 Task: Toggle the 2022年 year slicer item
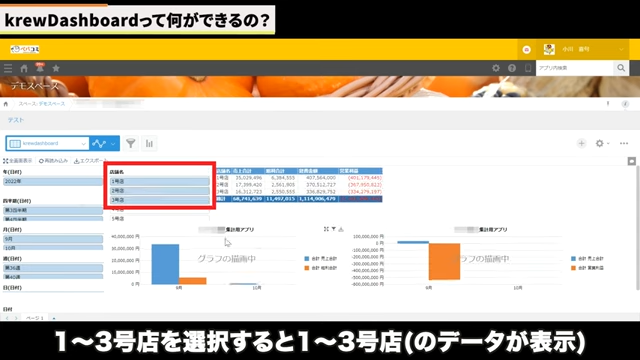53,181
